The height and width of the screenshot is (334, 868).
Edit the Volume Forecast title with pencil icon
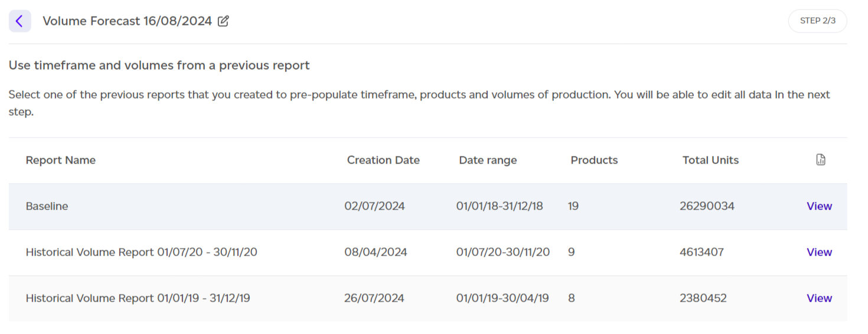tap(223, 21)
